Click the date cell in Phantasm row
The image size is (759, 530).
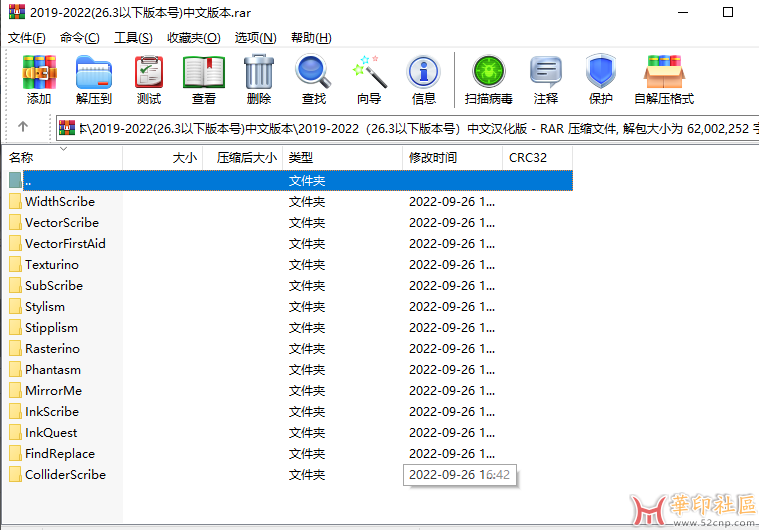coord(452,369)
